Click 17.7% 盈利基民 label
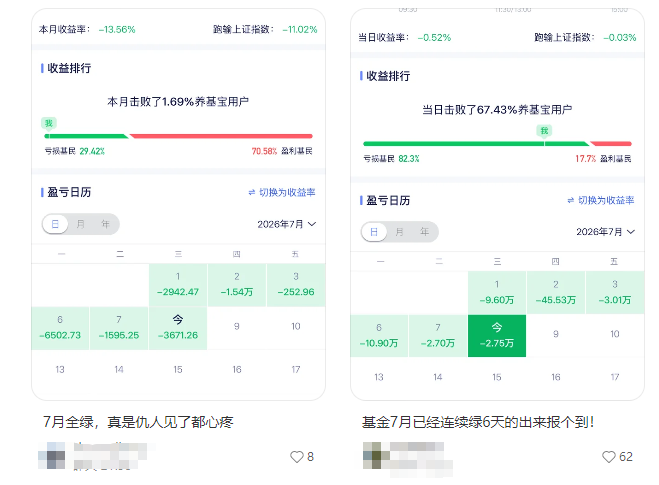The width and height of the screenshot is (659, 485). (x=604, y=159)
